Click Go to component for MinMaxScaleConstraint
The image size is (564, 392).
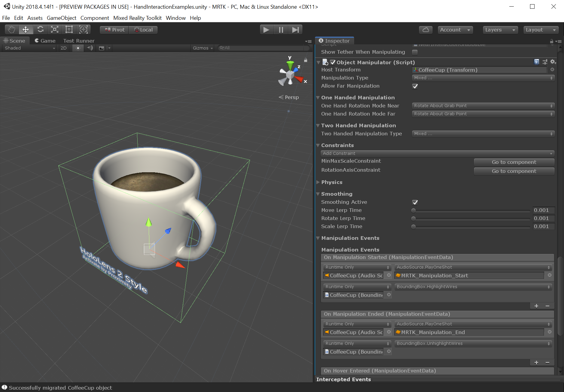point(514,162)
